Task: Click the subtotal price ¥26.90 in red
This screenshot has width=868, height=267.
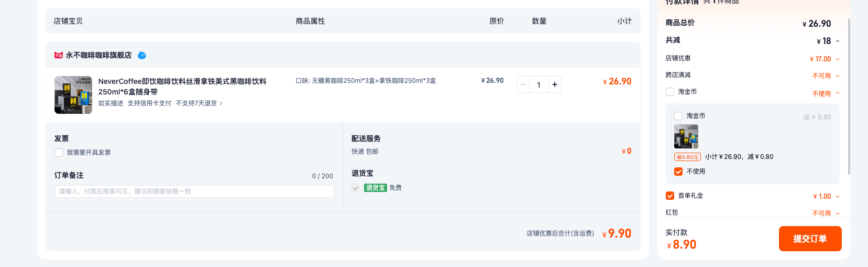Action: (617, 81)
